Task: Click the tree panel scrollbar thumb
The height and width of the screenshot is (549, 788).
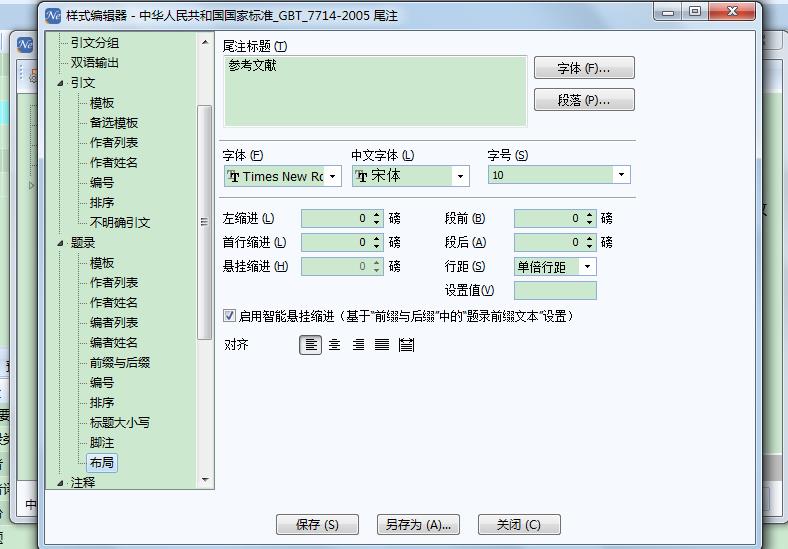Action: (205, 222)
